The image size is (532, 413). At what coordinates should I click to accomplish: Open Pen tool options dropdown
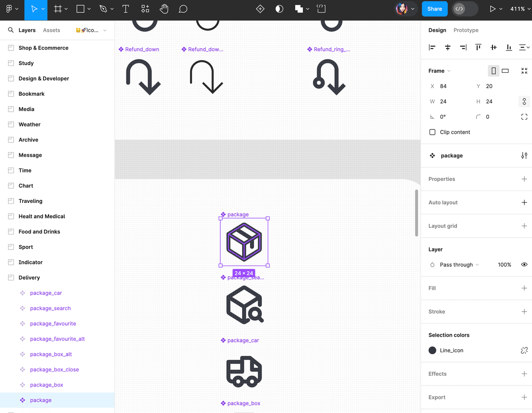tap(112, 9)
